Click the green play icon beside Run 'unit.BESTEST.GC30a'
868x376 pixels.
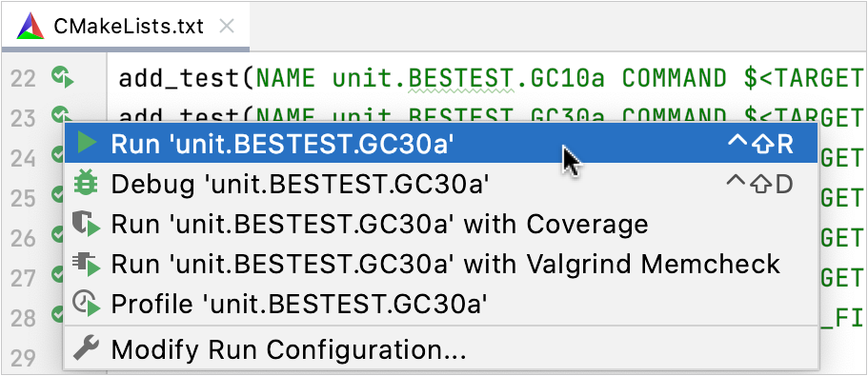pos(87,143)
